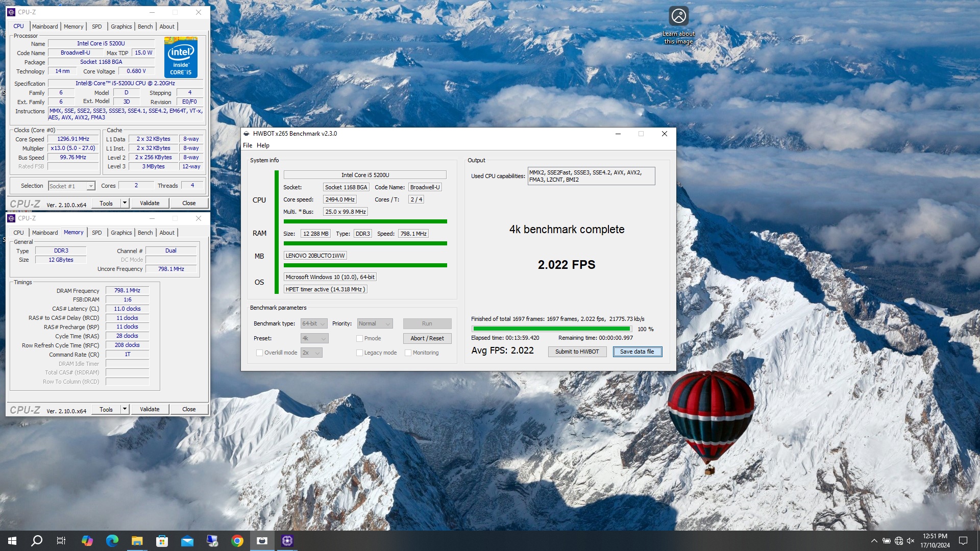Open Windows Start menu

point(12,541)
